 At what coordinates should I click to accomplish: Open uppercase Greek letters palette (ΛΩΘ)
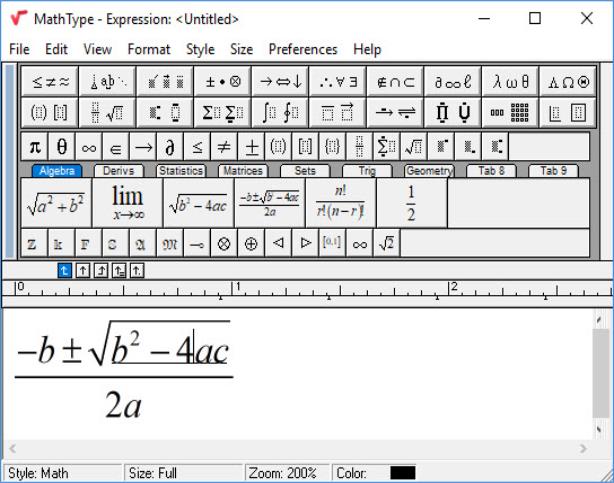(x=568, y=81)
